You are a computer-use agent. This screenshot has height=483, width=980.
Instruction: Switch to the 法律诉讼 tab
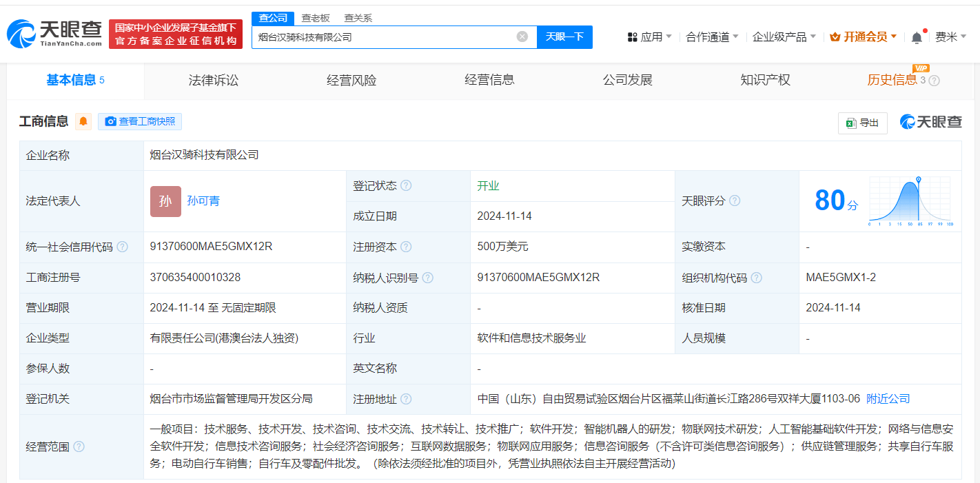(214, 80)
